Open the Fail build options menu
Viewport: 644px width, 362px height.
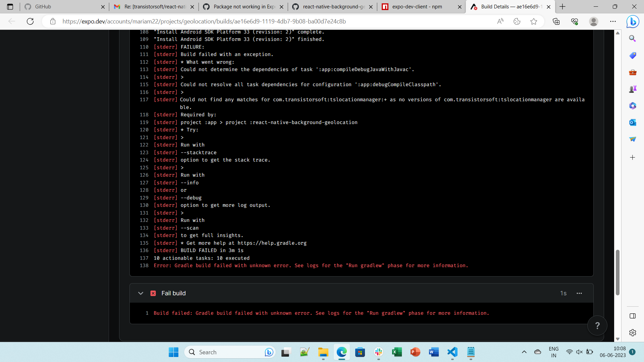point(579,293)
